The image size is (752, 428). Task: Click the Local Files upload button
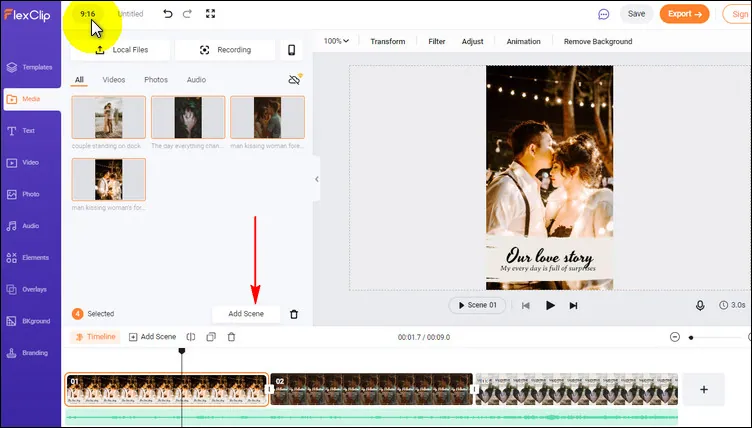[x=120, y=50]
